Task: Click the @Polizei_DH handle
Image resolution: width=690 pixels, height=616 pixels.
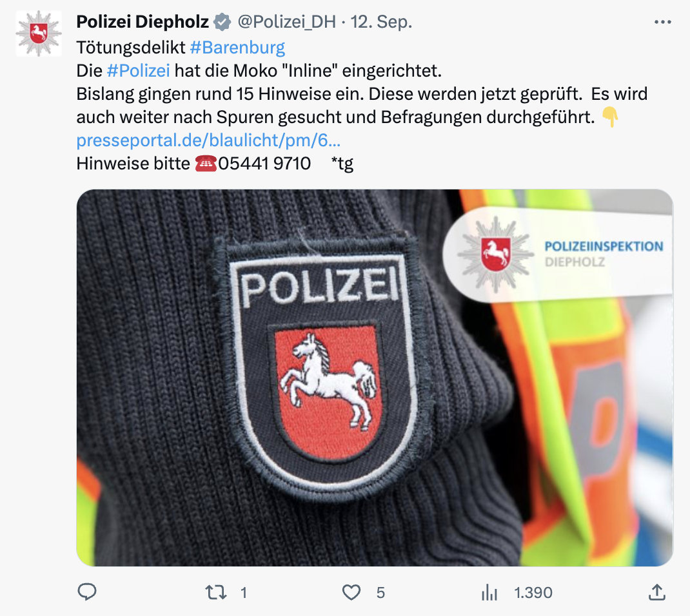Action: [x=286, y=22]
